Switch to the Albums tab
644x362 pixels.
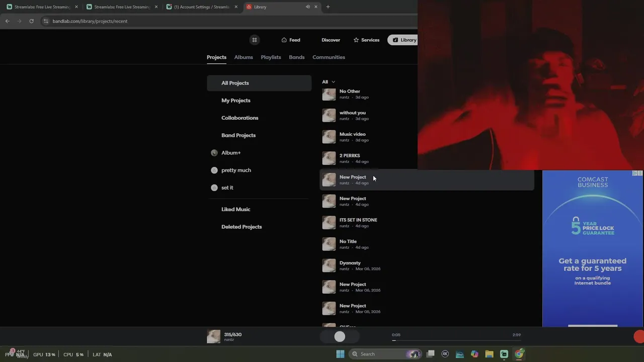244,57
